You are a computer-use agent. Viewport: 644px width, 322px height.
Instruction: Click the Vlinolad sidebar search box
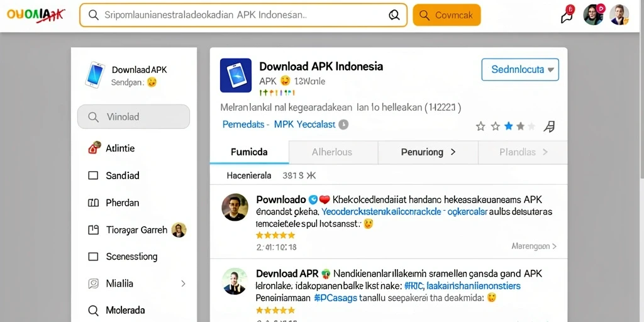pos(133,116)
